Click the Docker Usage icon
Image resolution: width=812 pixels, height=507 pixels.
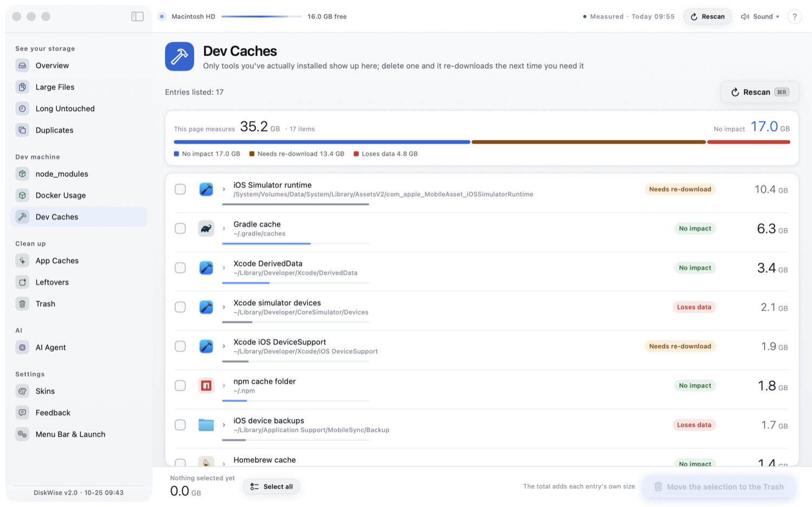(x=22, y=195)
